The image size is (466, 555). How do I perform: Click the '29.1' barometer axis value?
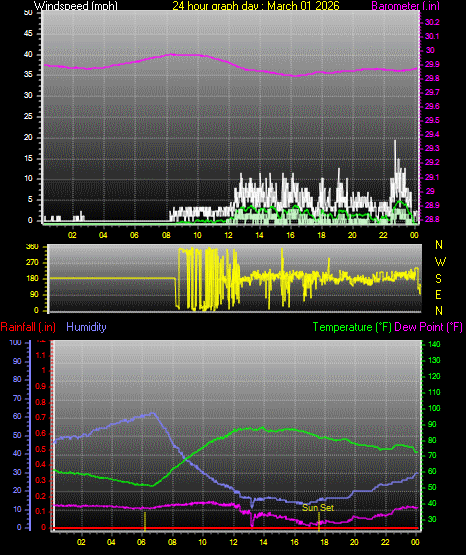click(x=432, y=177)
